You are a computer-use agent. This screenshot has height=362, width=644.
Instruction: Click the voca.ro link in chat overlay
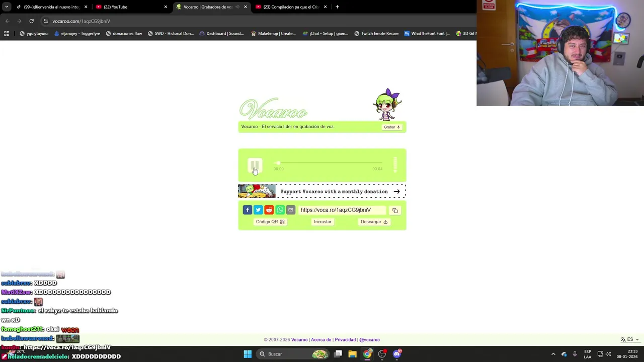pyautogui.click(x=67, y=347)
